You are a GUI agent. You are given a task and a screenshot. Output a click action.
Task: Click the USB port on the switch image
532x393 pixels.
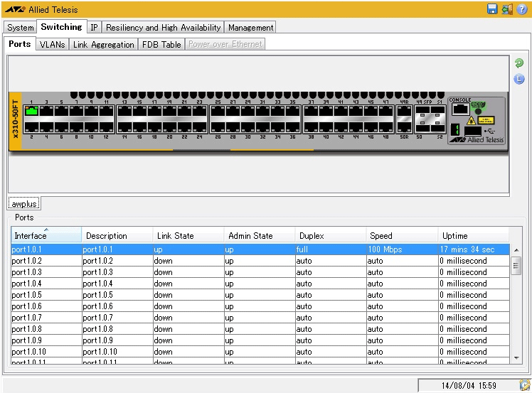pyautogui.click(x=474, y=131)
